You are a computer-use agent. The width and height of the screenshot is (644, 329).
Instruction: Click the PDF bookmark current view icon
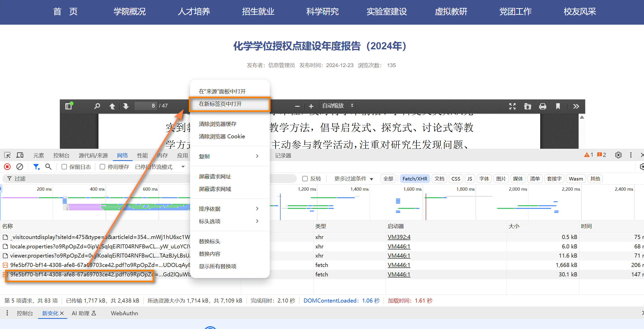click(558, 106)
